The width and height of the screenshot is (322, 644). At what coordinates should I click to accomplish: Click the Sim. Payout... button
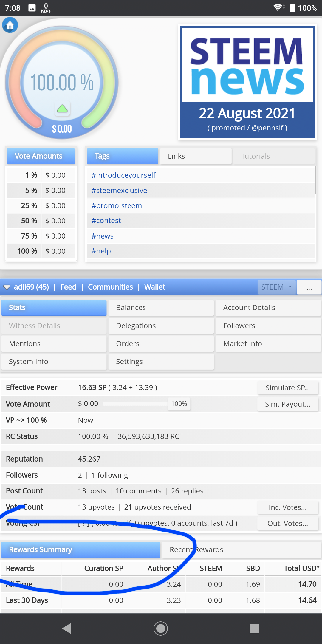coord(288,404)
